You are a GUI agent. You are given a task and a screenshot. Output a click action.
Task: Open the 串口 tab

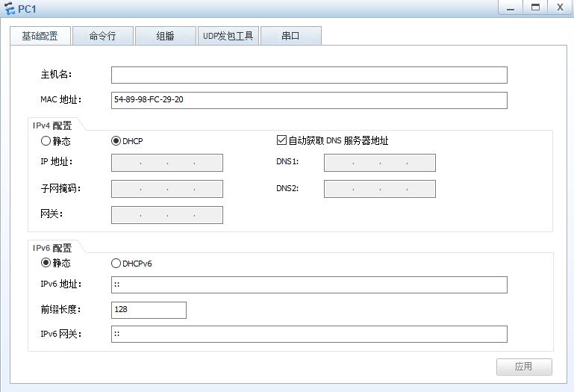click(x=291, y=36)
